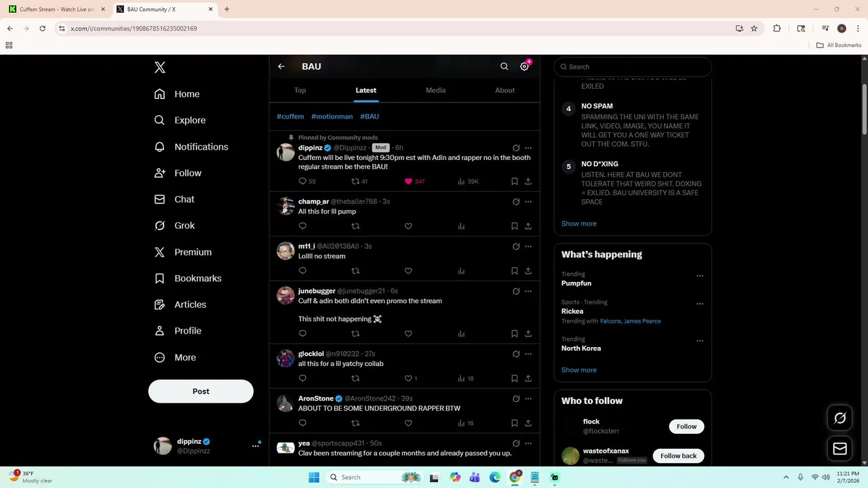Go back with BAU header arrow
The height and width of the screenshot is (488, 868).
click(x=281, y=66)
